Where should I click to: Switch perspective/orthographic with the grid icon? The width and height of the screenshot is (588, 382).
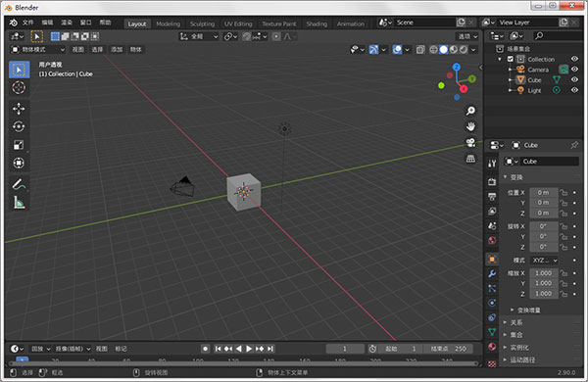tap(470, 159)
